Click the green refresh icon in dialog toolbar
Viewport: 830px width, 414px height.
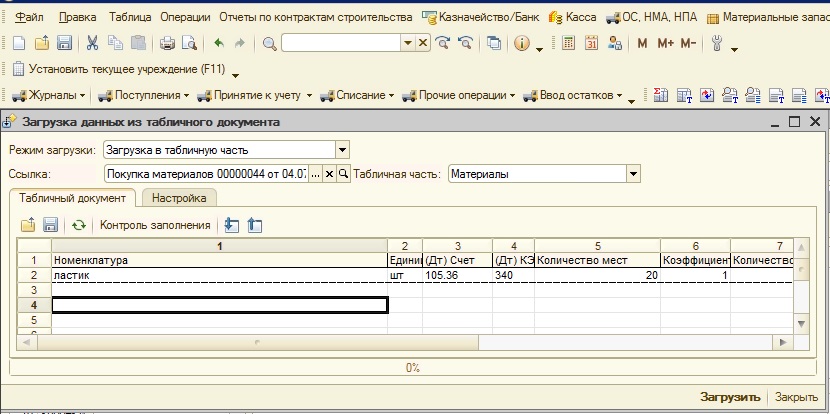pos(78,226)
